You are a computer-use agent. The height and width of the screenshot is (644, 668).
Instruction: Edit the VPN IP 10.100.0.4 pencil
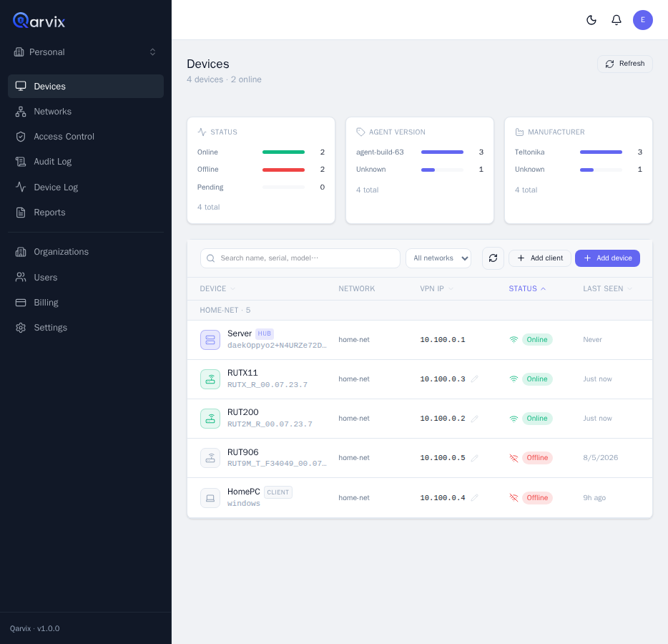point(475,497)
